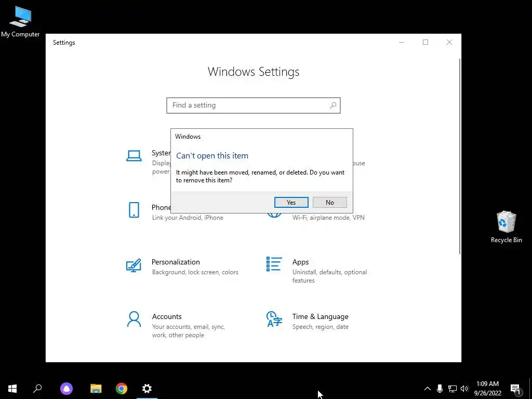The image size is (532, 399).
Task: Open the notification center icon
Action: [516, 389]
